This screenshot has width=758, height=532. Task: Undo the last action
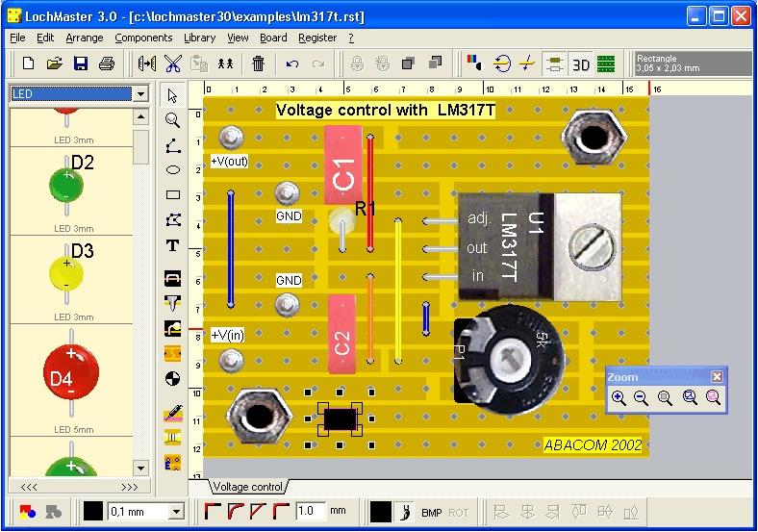click(x=292, y=63)
